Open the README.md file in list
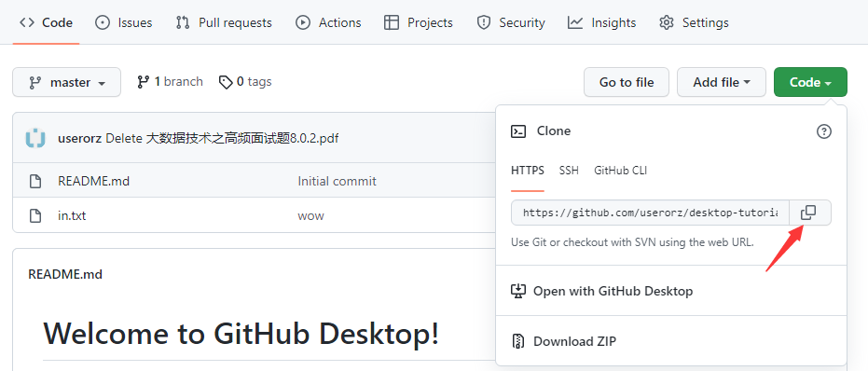Screen dimensions: 868x371 click(x=93, y=181)
